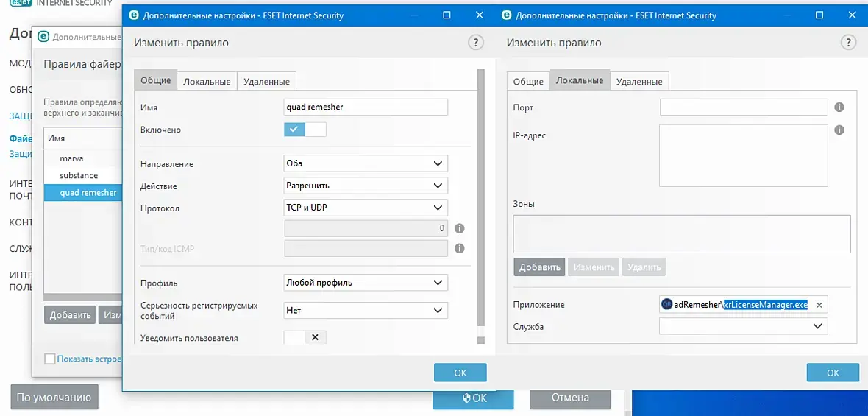Open Действие dropdown set to Разрешить
Image resolution: width=868 pixels, height=416 pixels.
pos(366,185)
